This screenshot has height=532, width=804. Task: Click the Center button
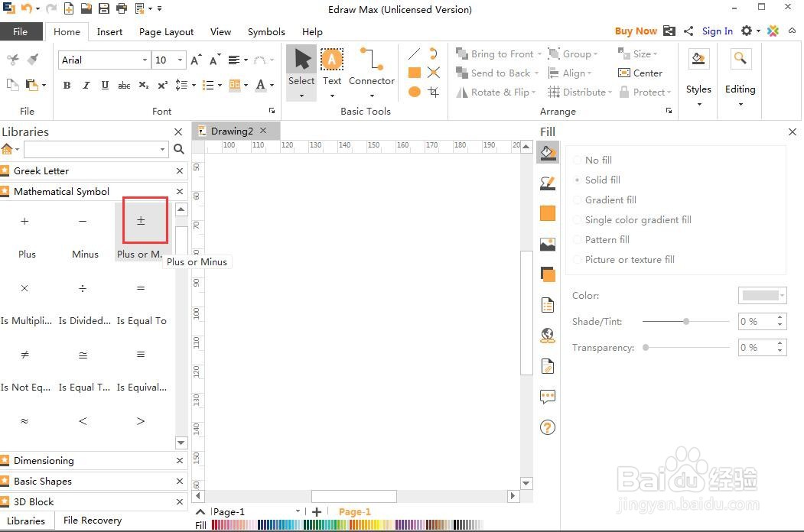[640, 73]
